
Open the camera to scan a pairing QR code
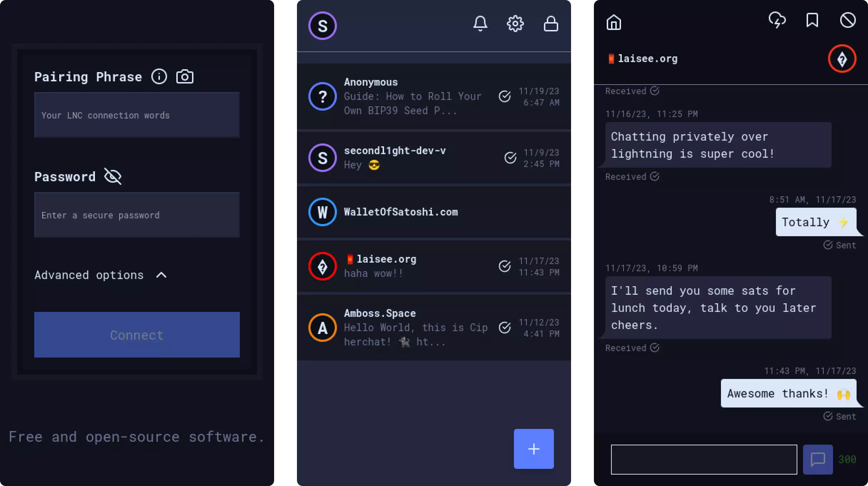(x=185, y=76)
